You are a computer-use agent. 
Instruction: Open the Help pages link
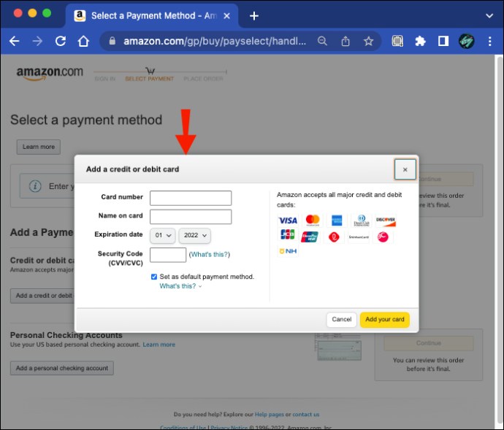270,414
